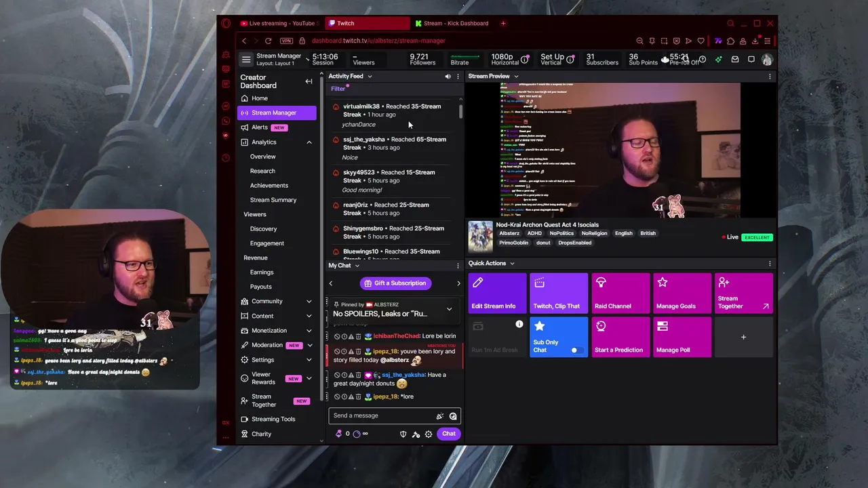This screenshot has height=488, width=868.
Task: Open Achievements under Analytics
Action: point(269,186)
